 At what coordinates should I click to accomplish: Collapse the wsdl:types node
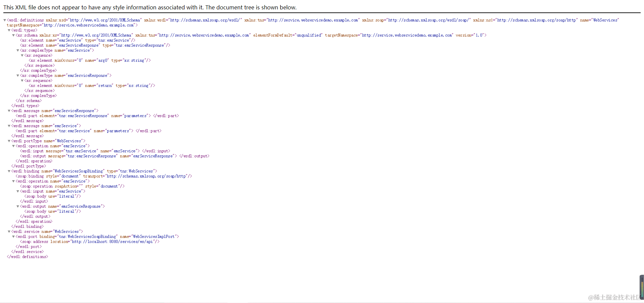pyautogui.click(x=9, y=30)
